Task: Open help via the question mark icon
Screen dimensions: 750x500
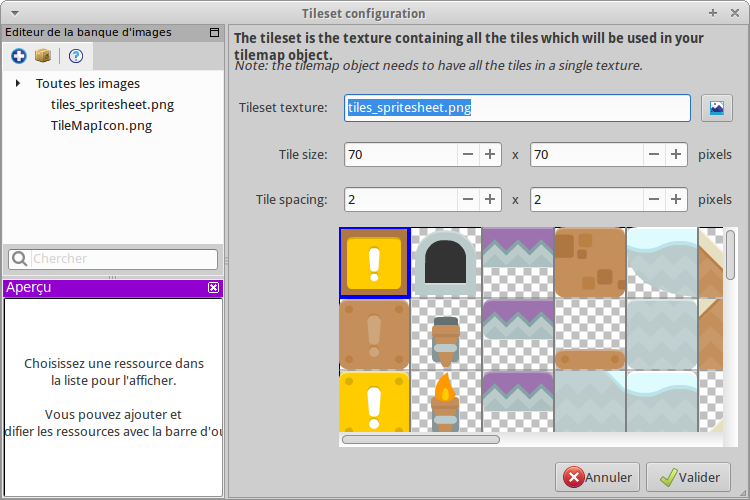Action: (76, 56)
